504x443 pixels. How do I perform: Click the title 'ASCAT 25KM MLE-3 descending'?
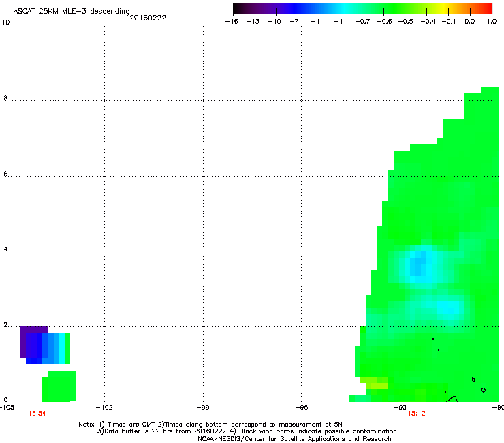pos(72,12)
